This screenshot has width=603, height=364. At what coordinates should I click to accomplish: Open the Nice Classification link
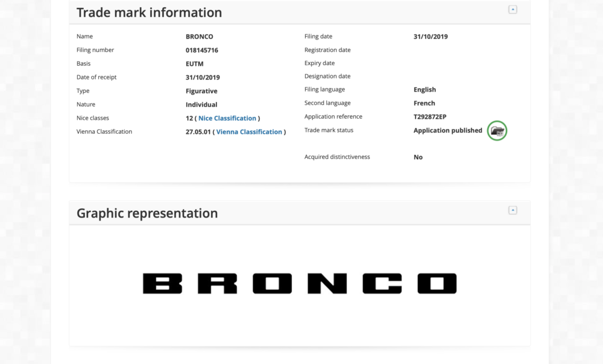click(x=227, y=118)
